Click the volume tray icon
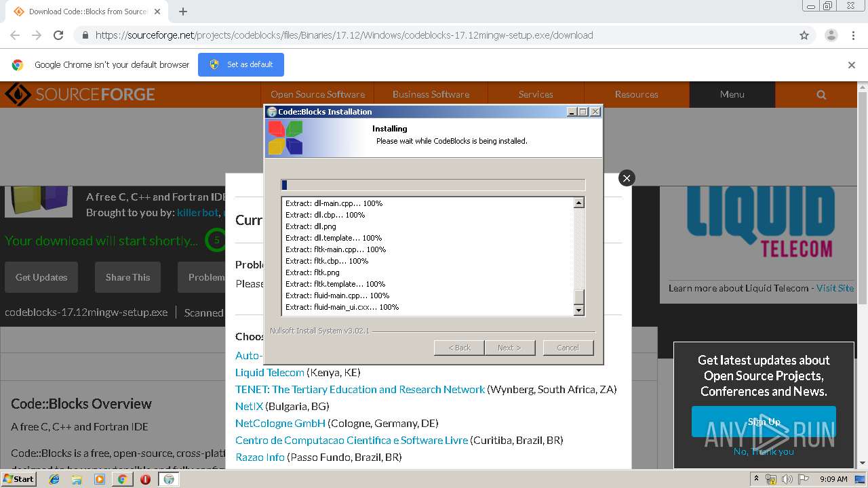 (x=787, y=479)
